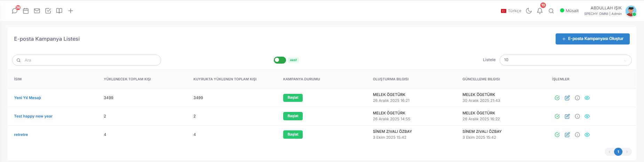Image resolution: width=644 pixels, height=162 pixels.
Task: Show info for Yeni Yıl Mesajı
Action: [577, 98]
